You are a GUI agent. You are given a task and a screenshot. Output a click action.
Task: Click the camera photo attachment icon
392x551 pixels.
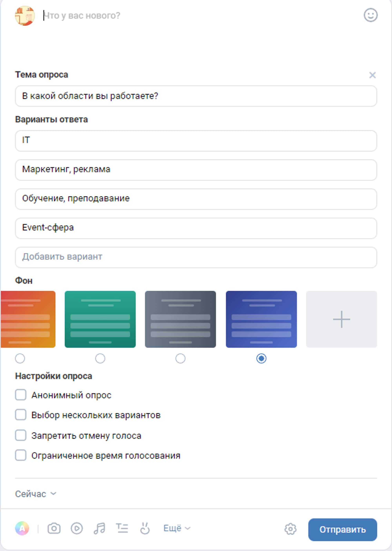pos(54,528)
